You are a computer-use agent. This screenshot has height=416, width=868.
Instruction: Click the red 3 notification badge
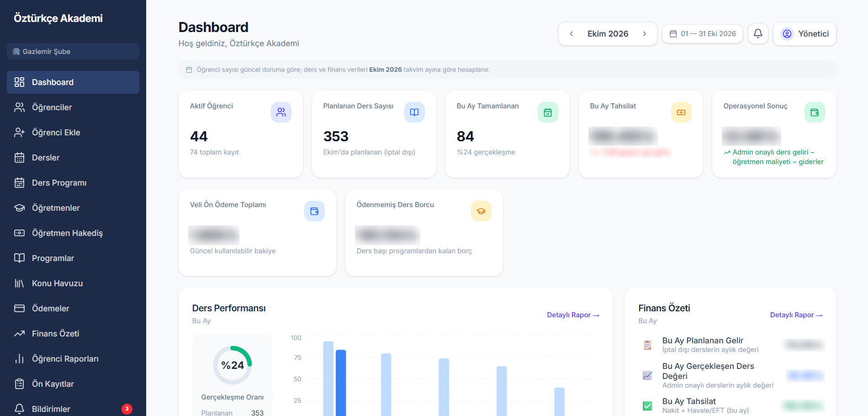click(x=127, y=409)
